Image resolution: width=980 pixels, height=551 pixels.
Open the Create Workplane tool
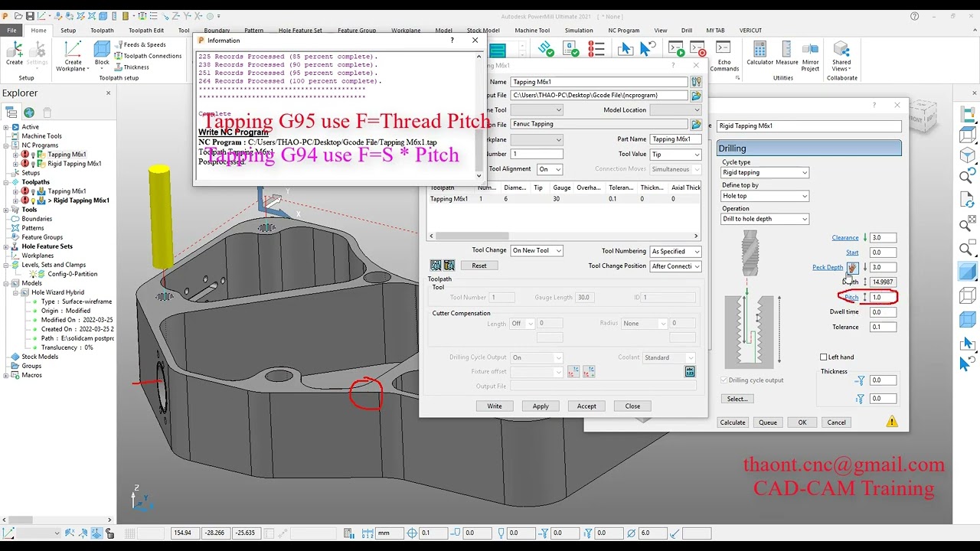click(x=73, y=56)
